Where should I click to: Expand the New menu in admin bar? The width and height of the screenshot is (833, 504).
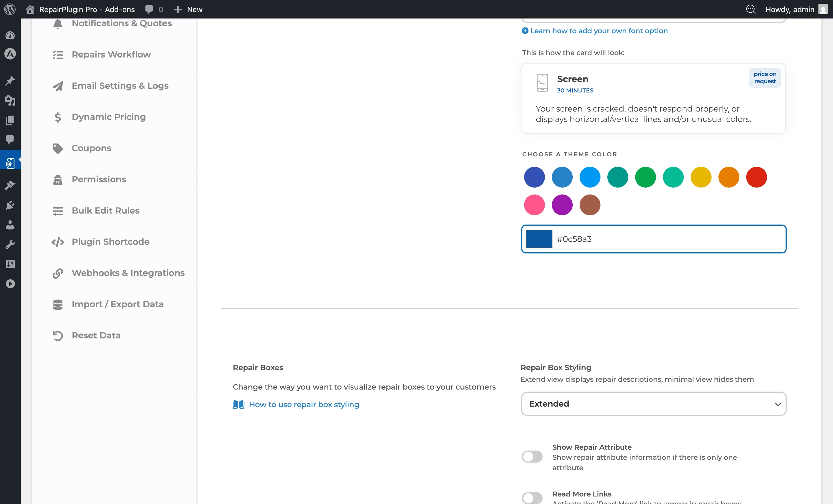pyautogui.click(x=188, y=9)
